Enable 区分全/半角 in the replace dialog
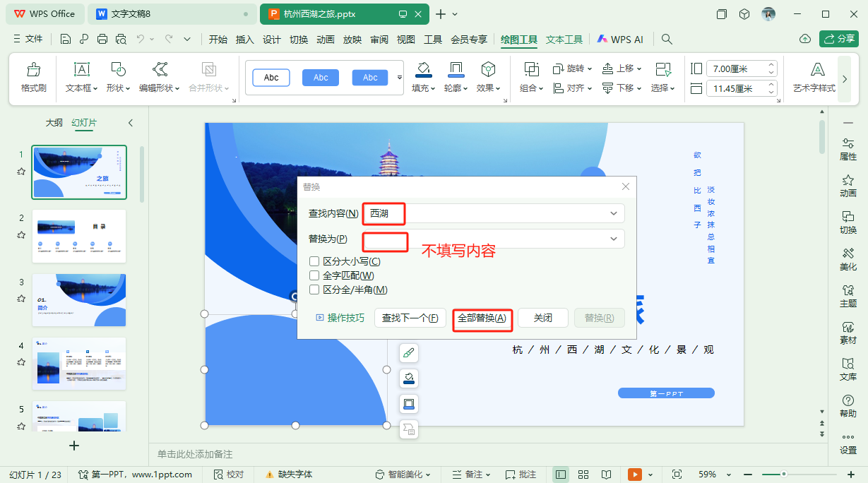 314,289
